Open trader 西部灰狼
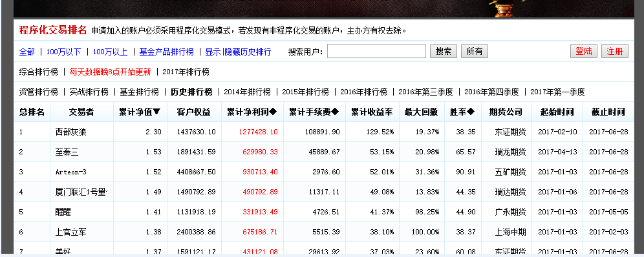The image size is (644, 257). click(x=70, y=132)
